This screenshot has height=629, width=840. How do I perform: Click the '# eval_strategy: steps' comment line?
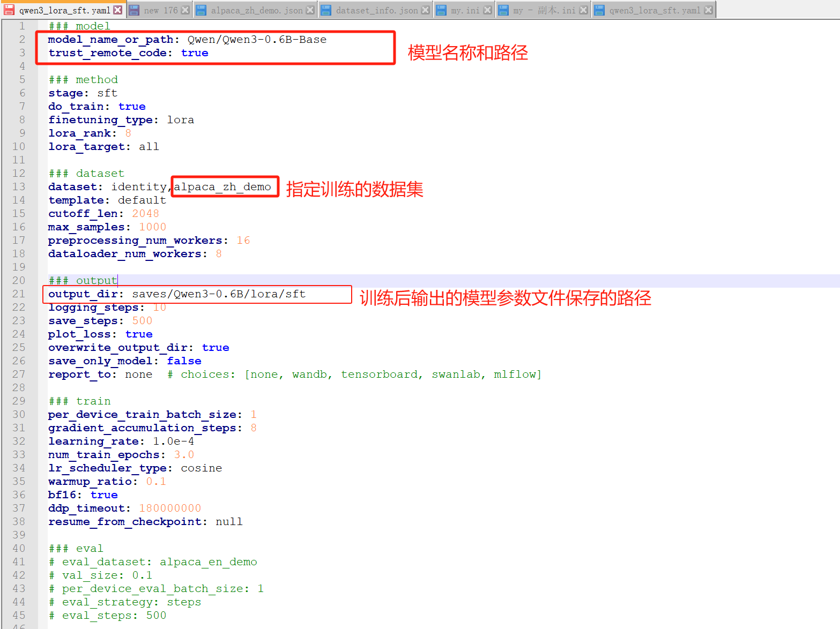(124, 602)
